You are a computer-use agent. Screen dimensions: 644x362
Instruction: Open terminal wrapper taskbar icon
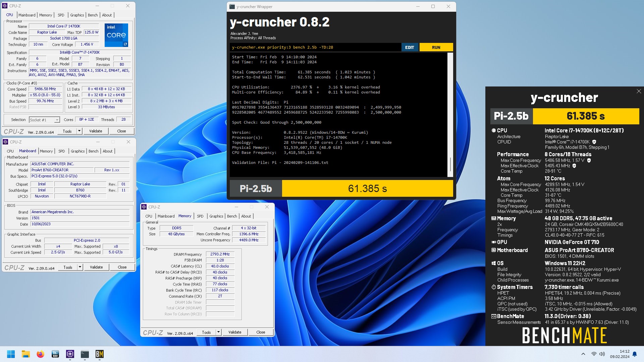[x=85, y=354]
